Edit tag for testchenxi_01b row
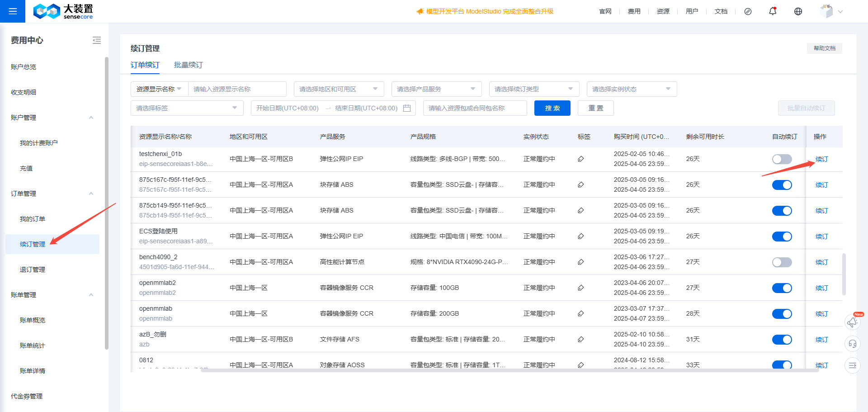Viewport: 868px width, 412px height. [581, 159]
